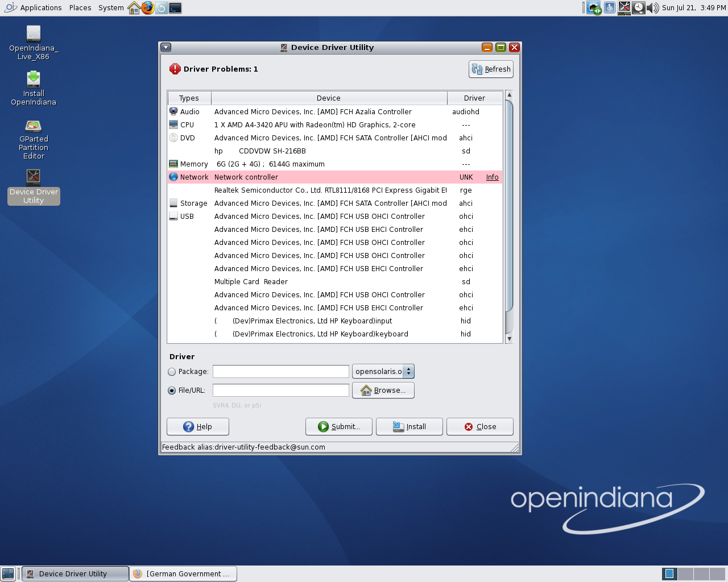Click the accessibility tray icon
This screenshot has width=728, height=582.
click(x=610, y=8)
